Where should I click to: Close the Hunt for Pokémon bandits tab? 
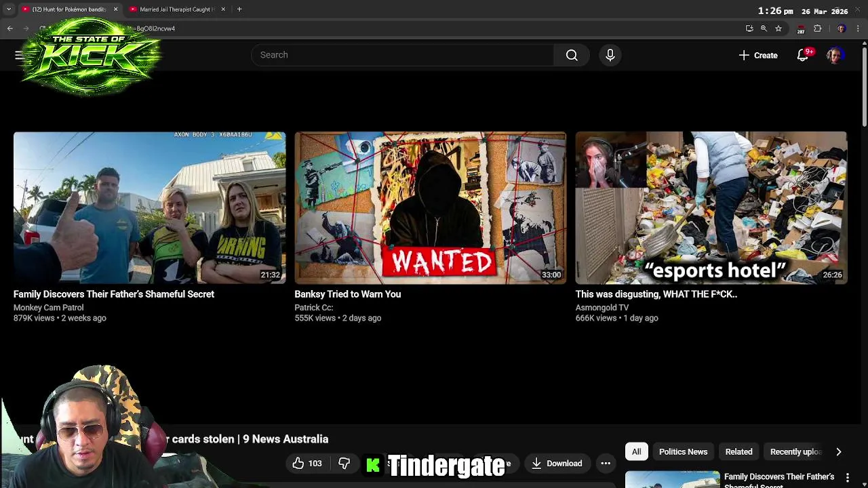(115, 9)
